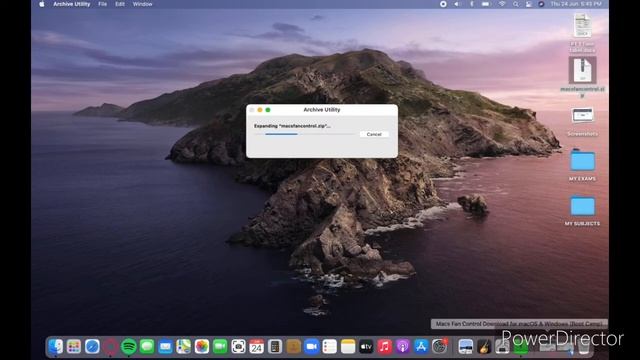Open Messages from the dock
640x360 pixels.
[x=147, y=347]
